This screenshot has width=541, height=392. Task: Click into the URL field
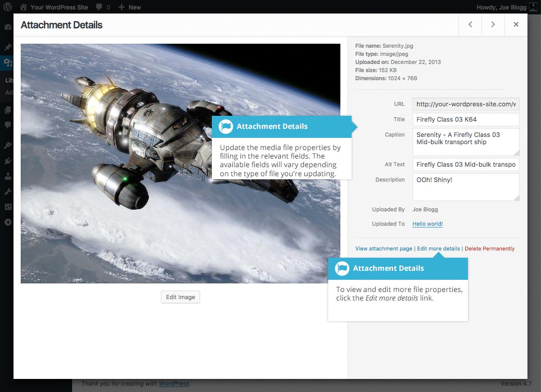click(466, 104)
